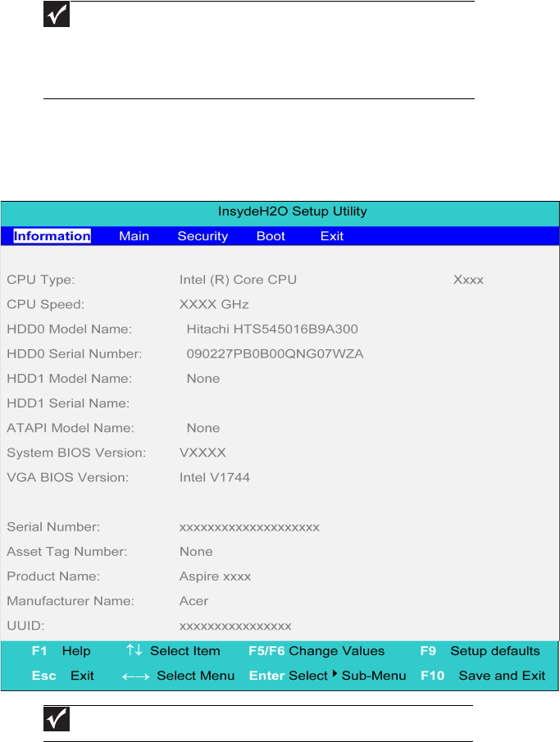Click the System BIOS Version label

point(76,453)
